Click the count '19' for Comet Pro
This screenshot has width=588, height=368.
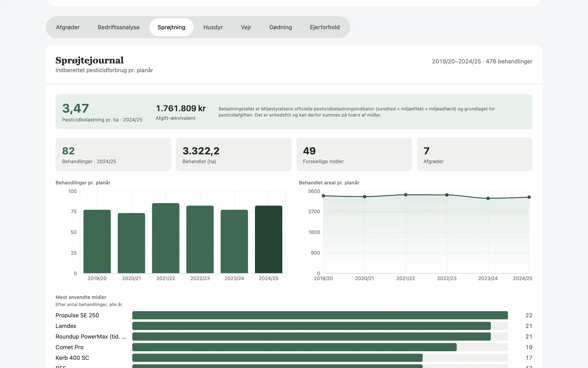(529, 347)
